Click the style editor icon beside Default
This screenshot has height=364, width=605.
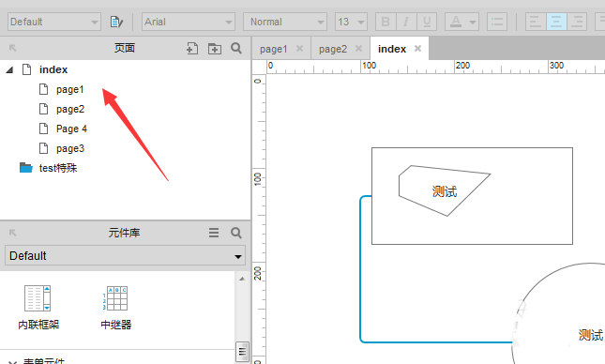click(116, 22)
